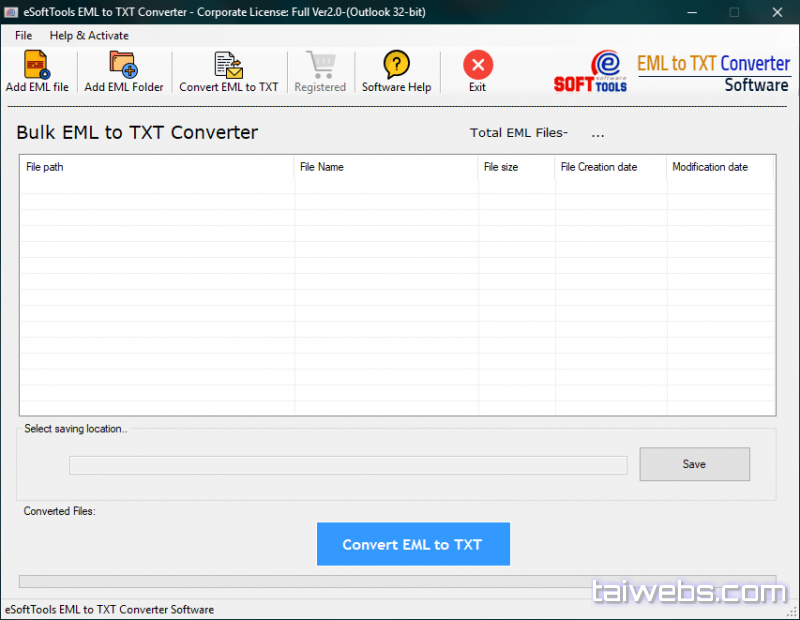Open the File menu
Screen dimensions: 800x620
(x=23, y=35)
